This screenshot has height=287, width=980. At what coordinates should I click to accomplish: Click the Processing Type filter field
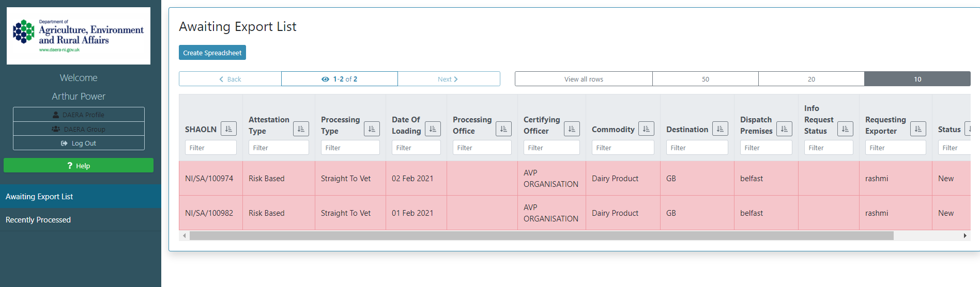tap(350, 148)
